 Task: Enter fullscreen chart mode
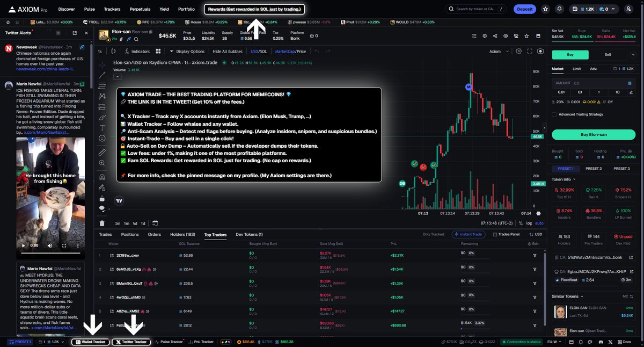(530, 52)
